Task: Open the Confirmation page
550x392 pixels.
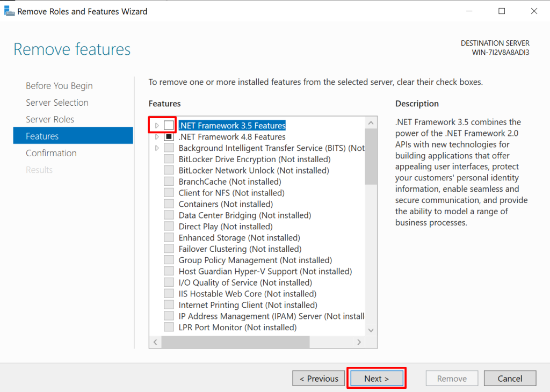Action: pos(51,153)
